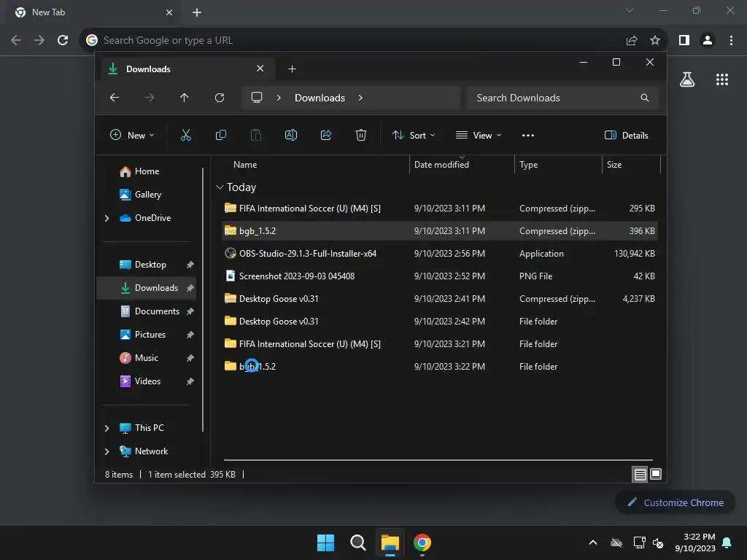Click the Delete trash can icon
This screenshot has height=560, width=747.
(361, 135)
